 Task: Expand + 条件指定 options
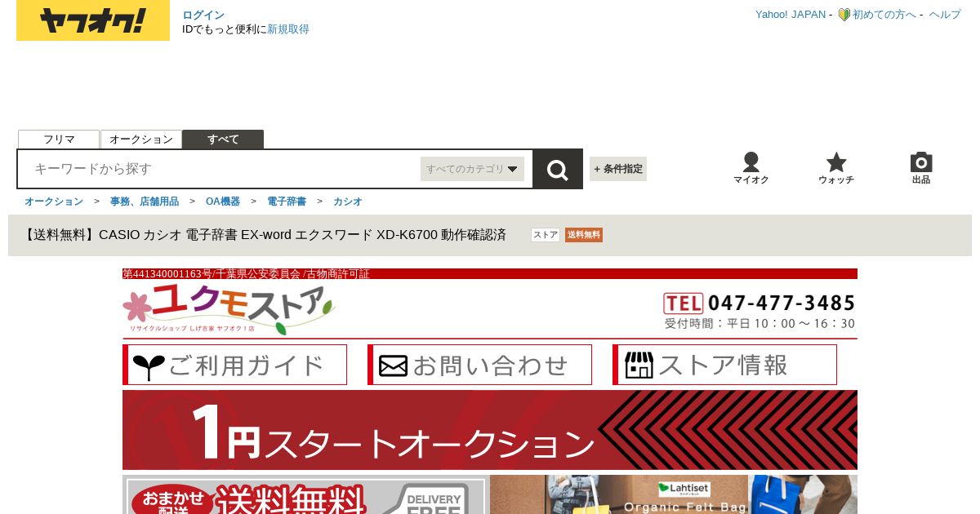(618, 169)
